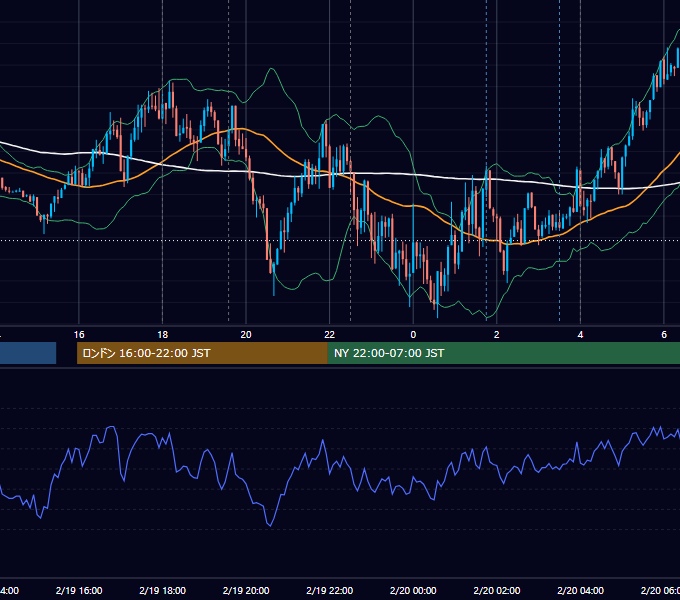The image size is (680, 600).
Task: Click the 2/19 20:00 date label on oscillator axis
Action: [x=246, y=590]
